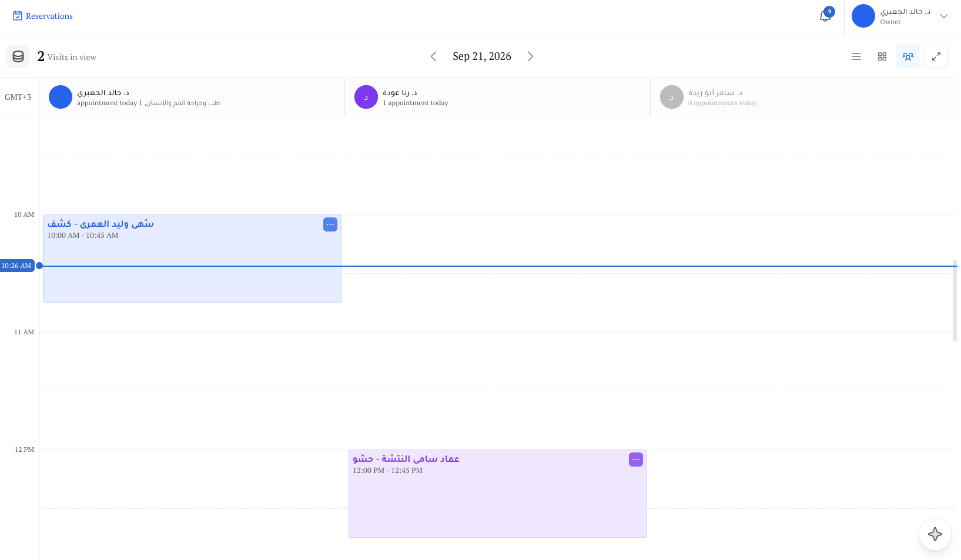Image resolution: width=961 pixels, height=560 pixels.
Task: Switch to grid view
Action: [882, 56]
